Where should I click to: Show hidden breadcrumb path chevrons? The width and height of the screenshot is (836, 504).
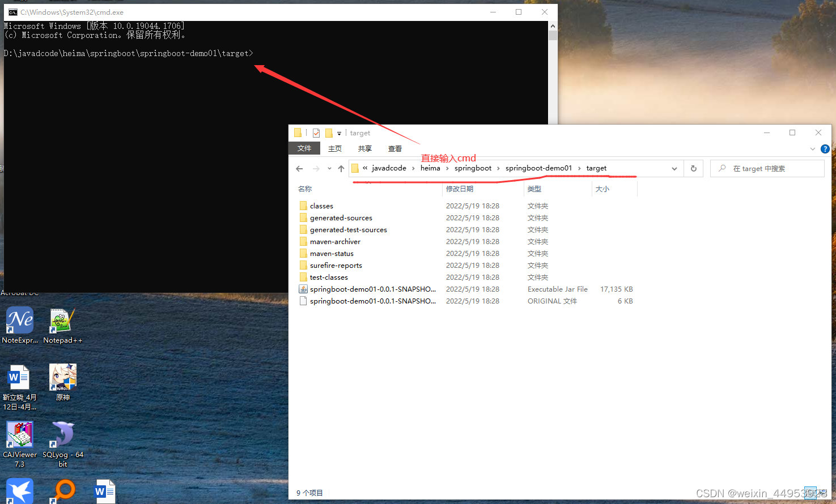[365, 168]
